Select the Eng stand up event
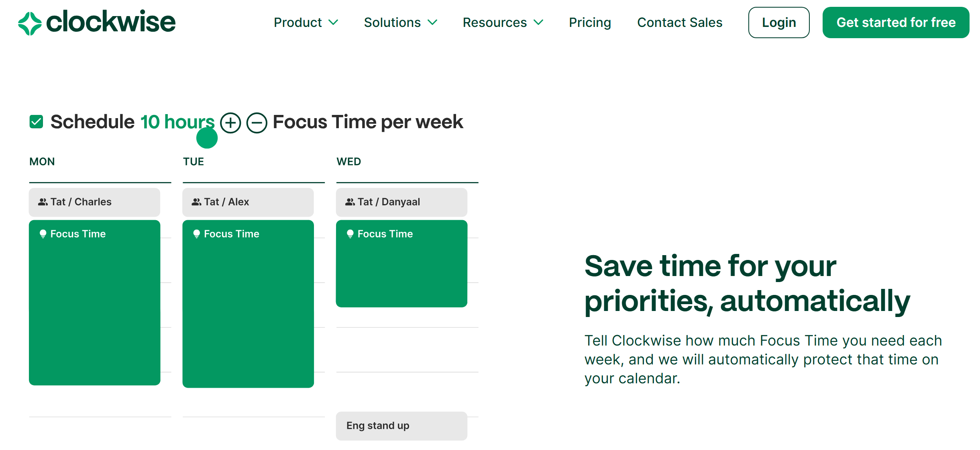This screenshot has width=980, height=450. (x=401, y=425)
